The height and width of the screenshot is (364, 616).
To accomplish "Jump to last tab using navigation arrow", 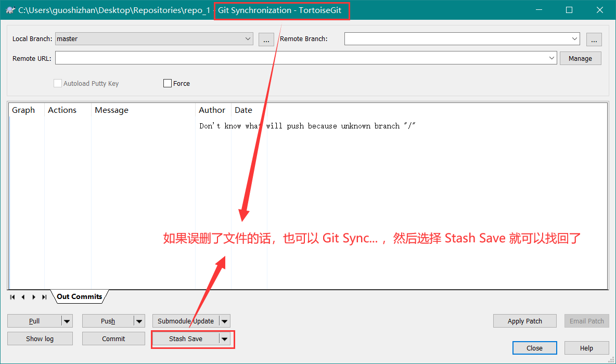I will click(44, 297).
